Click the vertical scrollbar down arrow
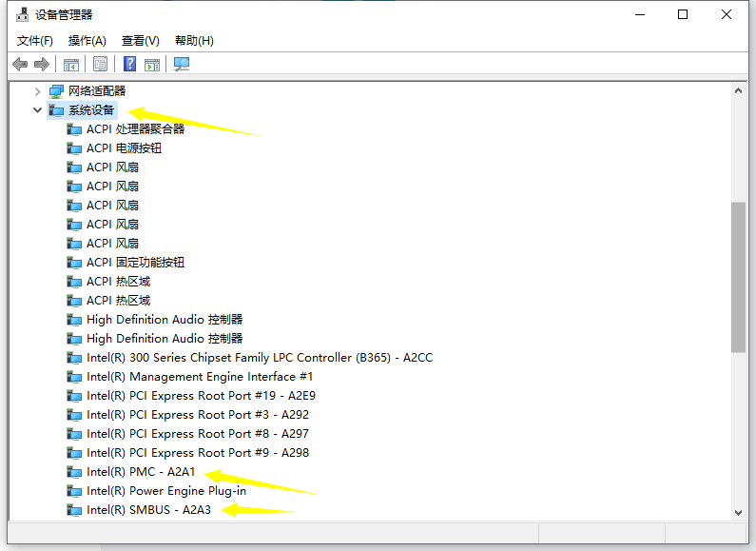The height and width of the screenshot is (551, 756). (738, 512)
